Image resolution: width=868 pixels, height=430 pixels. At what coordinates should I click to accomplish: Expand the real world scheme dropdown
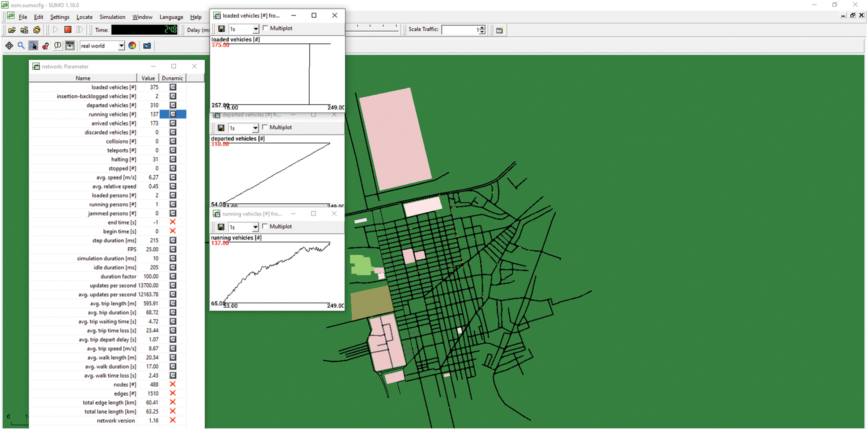[121, 46]
